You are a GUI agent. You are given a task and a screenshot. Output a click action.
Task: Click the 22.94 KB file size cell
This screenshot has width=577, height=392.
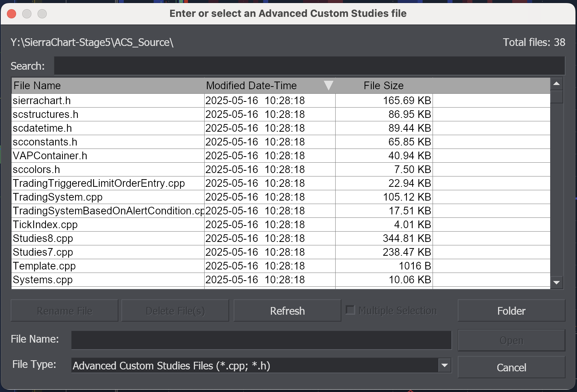pos(384,183)
